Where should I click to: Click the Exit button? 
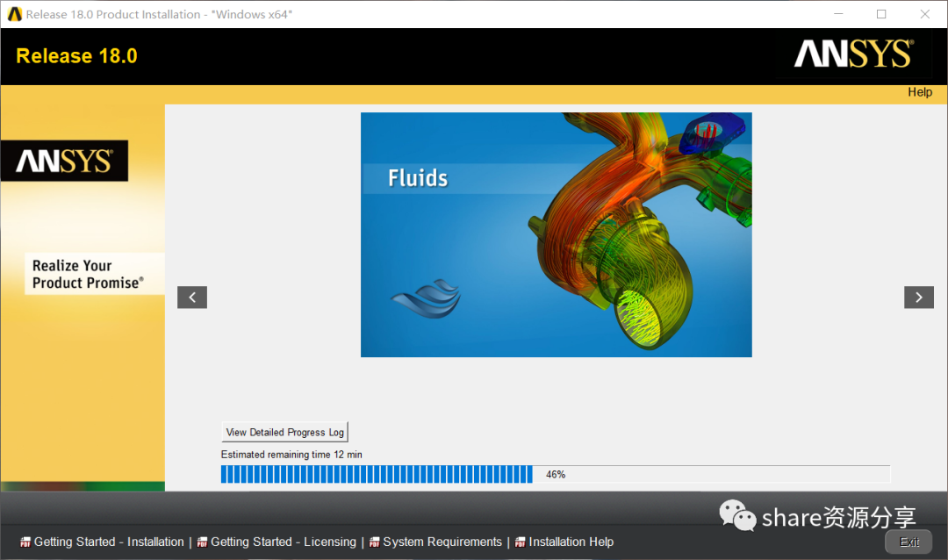[908, 542]
